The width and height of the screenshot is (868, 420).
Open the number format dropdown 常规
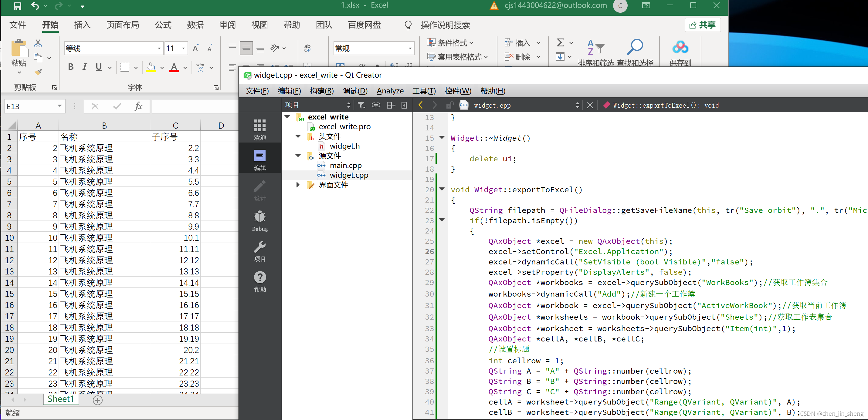(x=410, y=49)
